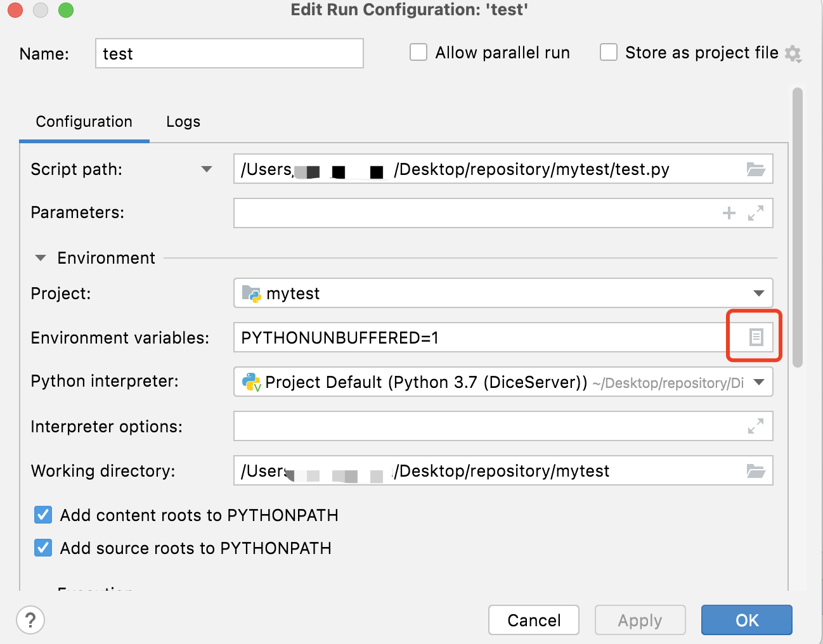Image resolution: width=823 pixels, height=644 pixels.
Task: Click the OK button
Action: 746,620
